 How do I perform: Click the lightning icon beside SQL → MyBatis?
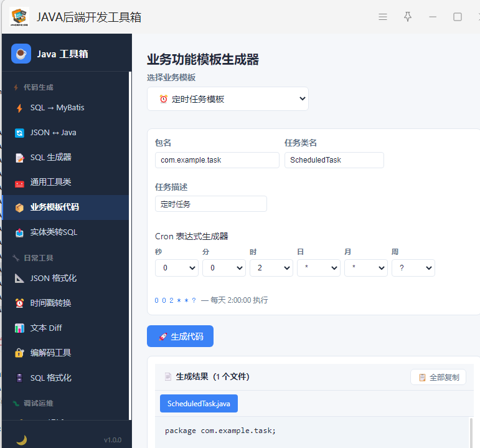tap(19, 108)
